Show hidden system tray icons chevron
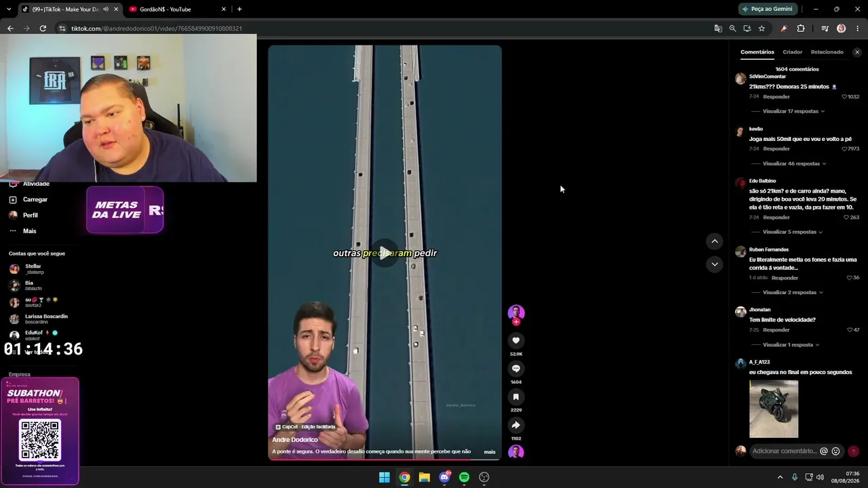The image size is (868, 488). coord(780,477)
